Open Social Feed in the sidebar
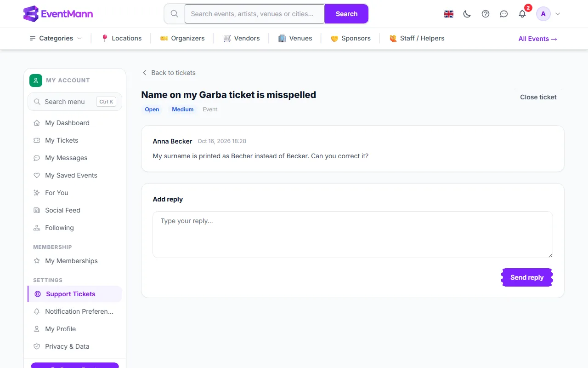 75,210
